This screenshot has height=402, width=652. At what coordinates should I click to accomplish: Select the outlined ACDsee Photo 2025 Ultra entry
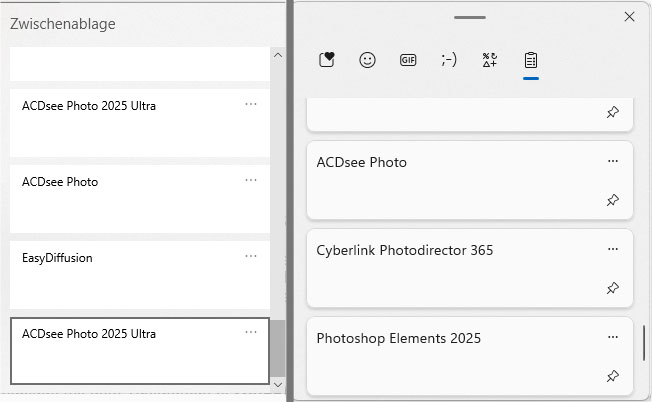tap(140, 351)
